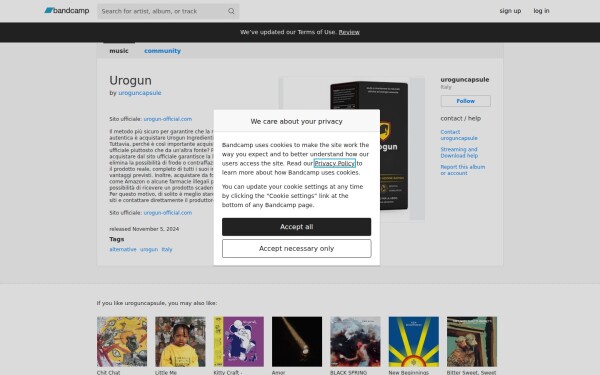This screenshot has width=600, height=375.
Task: Open the Little Me album thumbnail
Action: pos(180,342)
